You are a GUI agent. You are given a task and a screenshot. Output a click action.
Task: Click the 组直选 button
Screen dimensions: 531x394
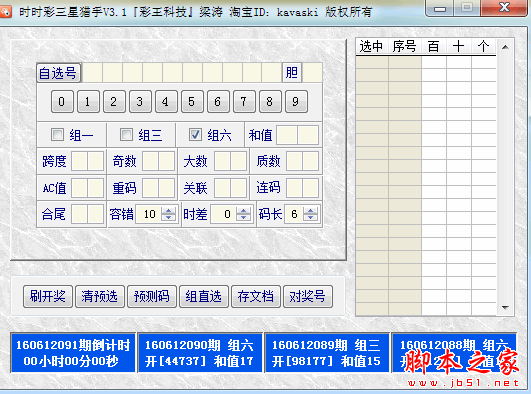[x=204, y=296]
